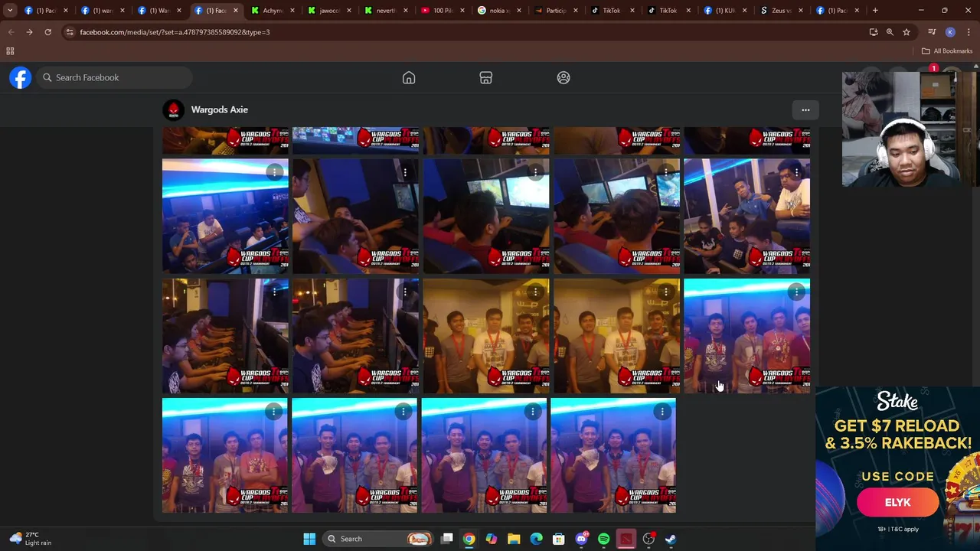Click the Chrome taskbar icon

tap(469, 539)
